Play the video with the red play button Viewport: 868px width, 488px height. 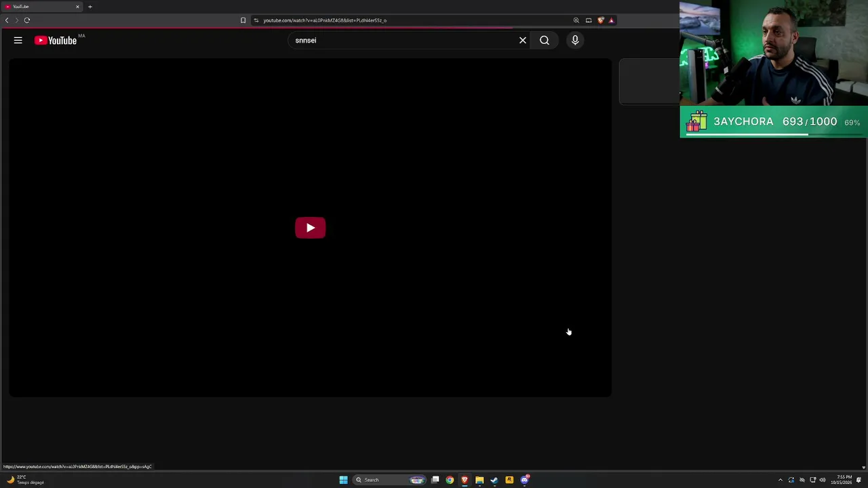click(x=310, y=228)
